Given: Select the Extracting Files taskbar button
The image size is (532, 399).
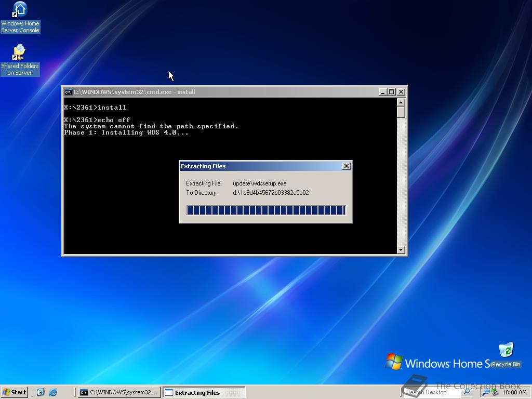Looking at the screenshot, I should tap(204, 392).
